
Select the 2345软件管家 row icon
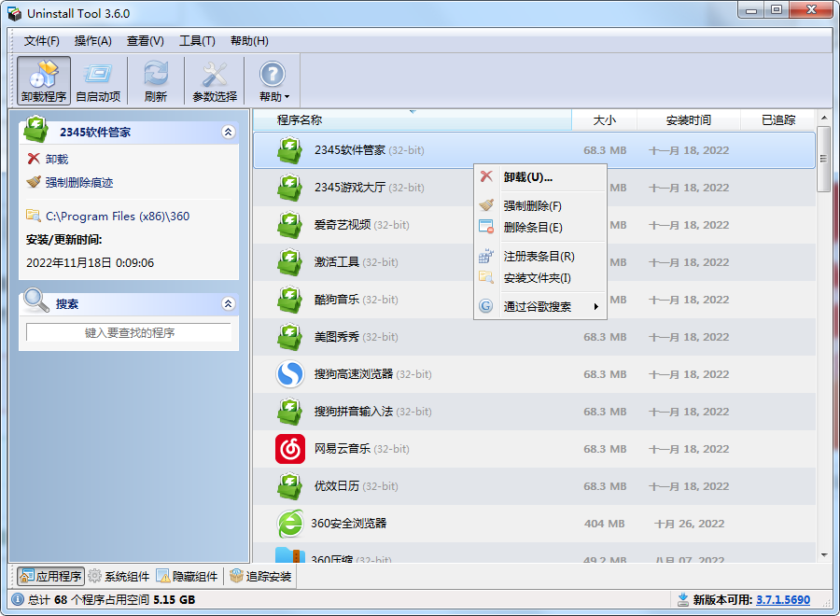[290, 150]
